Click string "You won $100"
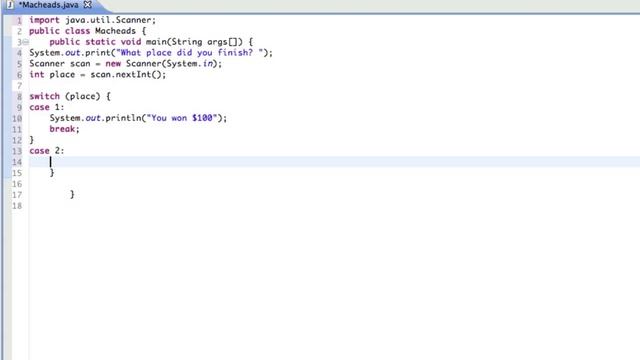Viewport: 640px width, 360px height. (182, 118)
